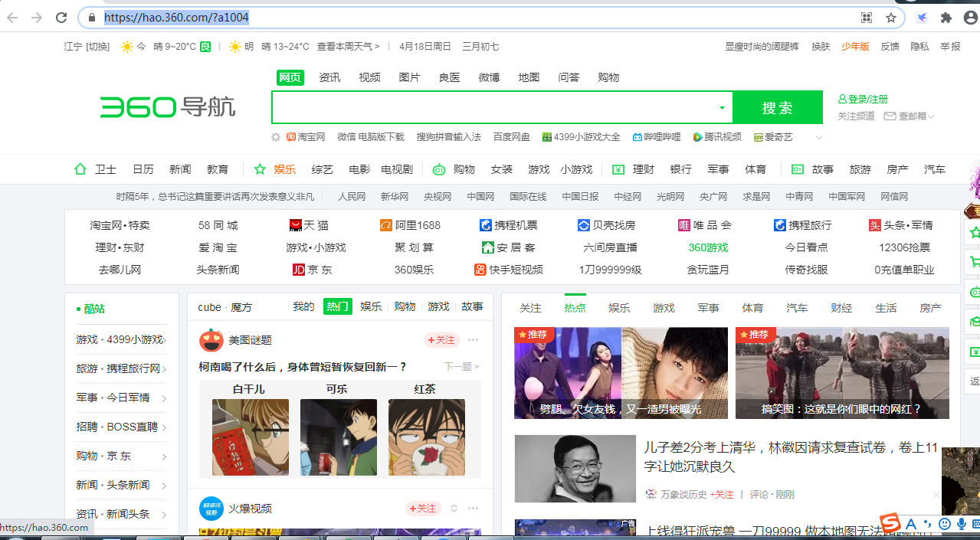Bookmark this page with the star icon
This screenshot has width=980, height=540.
click(890, 18)
